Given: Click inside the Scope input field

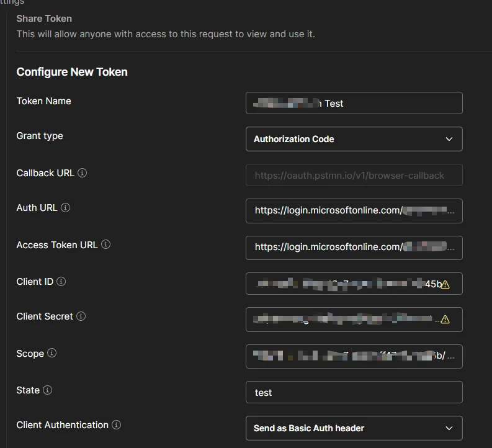Looking at the screenshot, I should coord(354,356).
